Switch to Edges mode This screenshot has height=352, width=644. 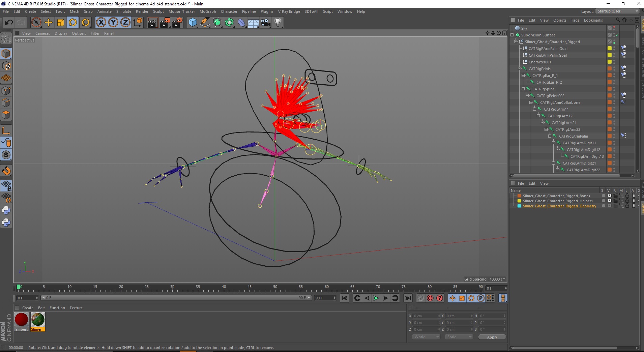(6, 103)
